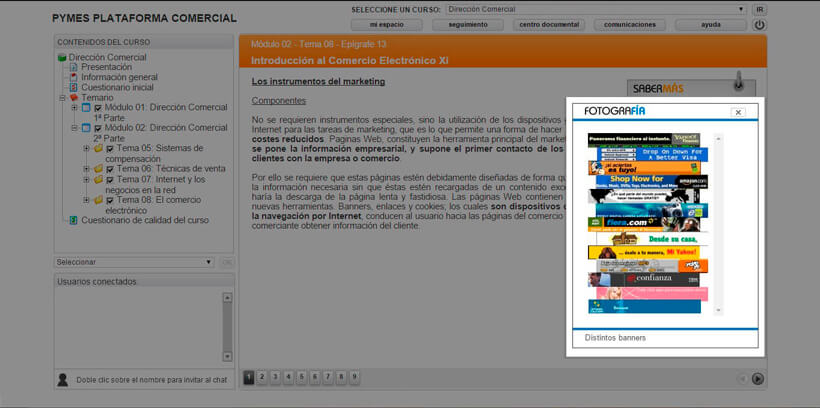Select page 1 in pagination
This screenshot has height=408, width=820.
coord(249,378)
